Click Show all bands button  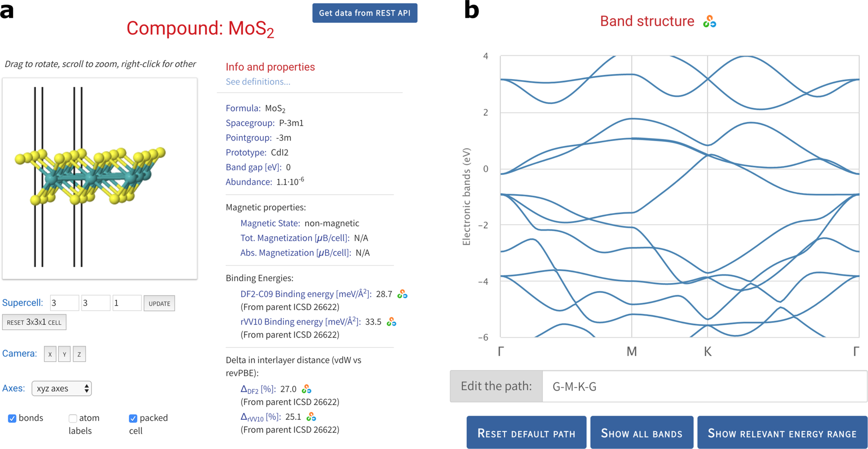(x=641, y=433)
